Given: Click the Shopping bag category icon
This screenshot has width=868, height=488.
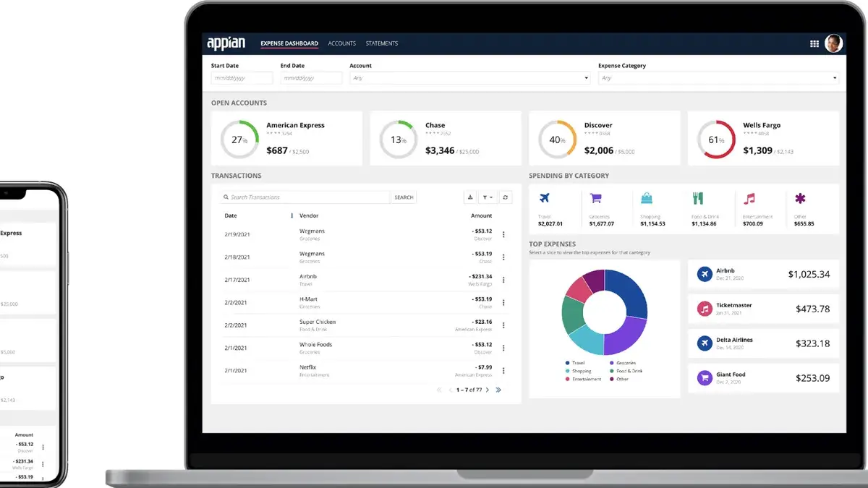Looking at the screenshot, I should (x=647, y=197).
